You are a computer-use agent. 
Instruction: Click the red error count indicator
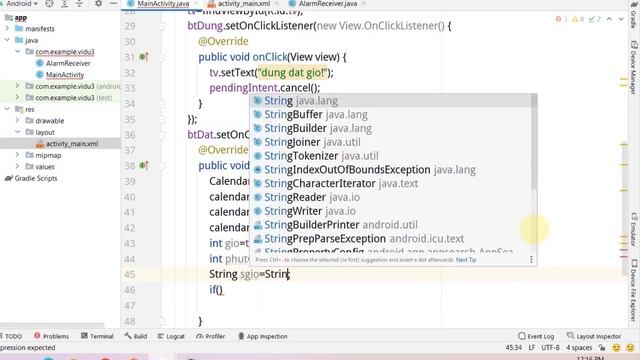click(562, 19)
